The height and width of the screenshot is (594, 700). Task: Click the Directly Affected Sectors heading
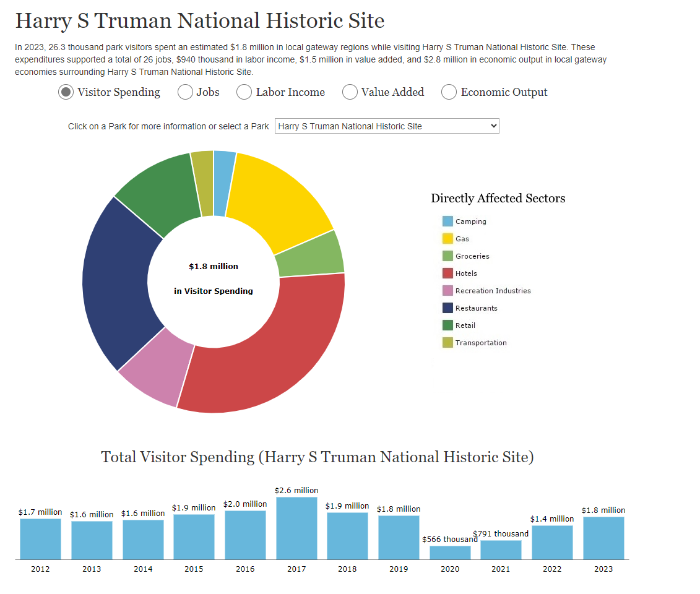tap(498, 198)
